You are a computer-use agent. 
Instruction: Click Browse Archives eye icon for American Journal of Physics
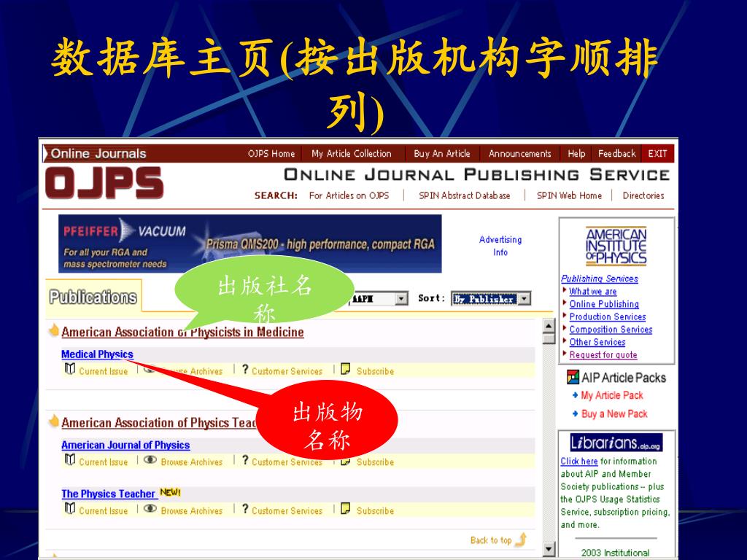point(150,460)
